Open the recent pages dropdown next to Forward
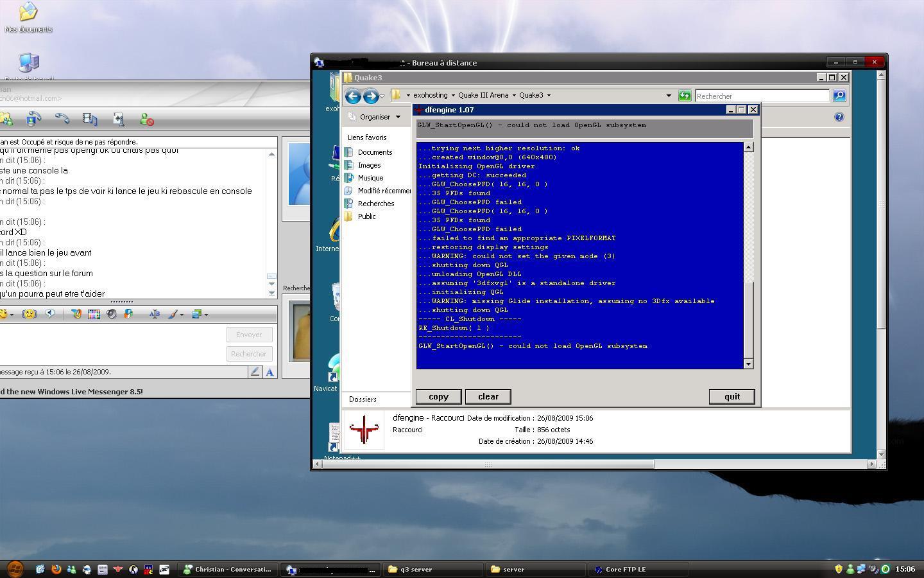 point(382,96)
